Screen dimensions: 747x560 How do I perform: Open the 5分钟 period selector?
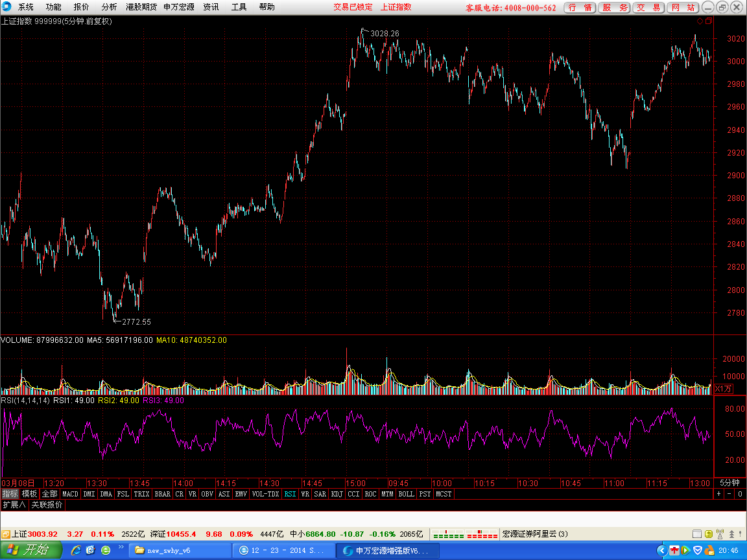730,483
